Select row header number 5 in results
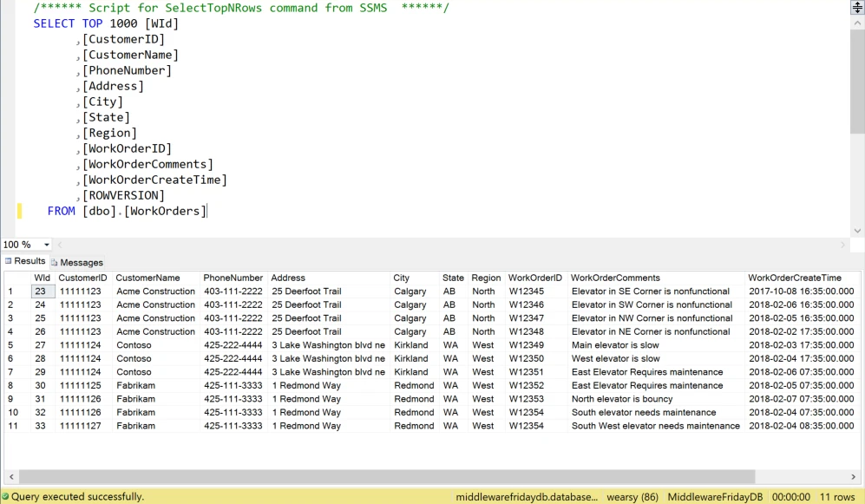Screen dimensions: 865x504 coord(12,345)
